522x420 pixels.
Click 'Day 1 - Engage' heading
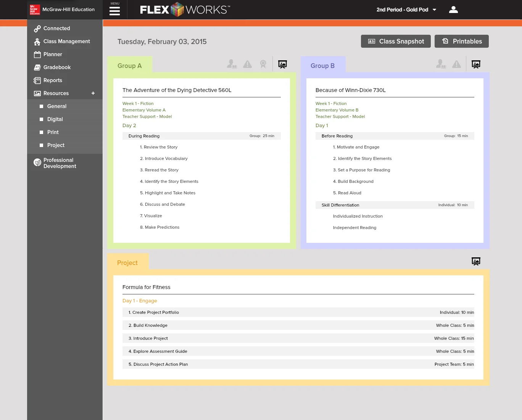coord(140,301)
